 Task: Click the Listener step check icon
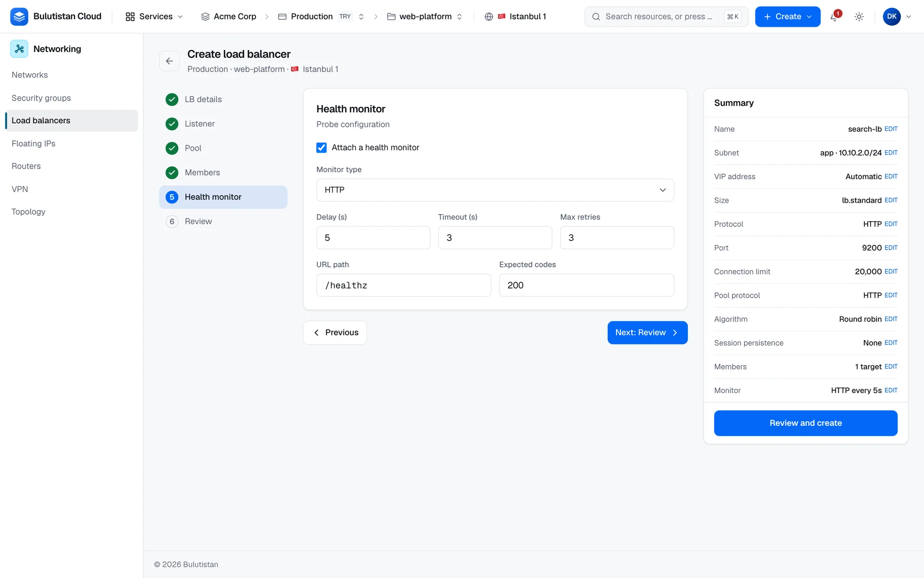coord(172,124)
